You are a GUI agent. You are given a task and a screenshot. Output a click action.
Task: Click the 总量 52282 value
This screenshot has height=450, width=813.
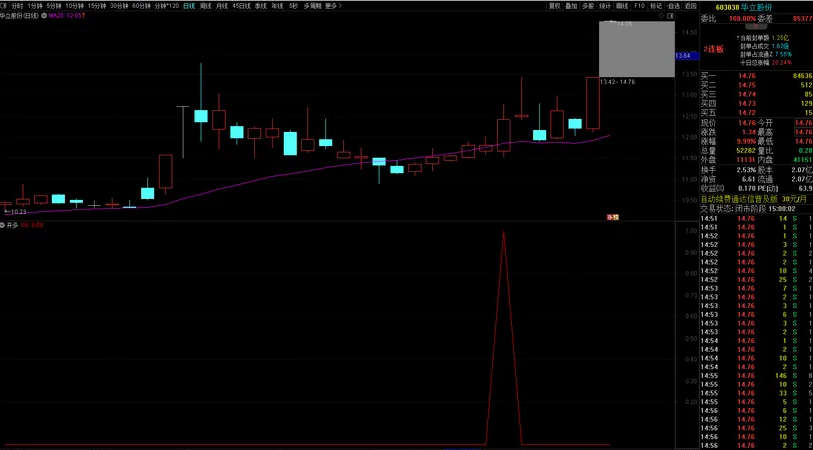pyautogui.click(x=746, y=150)
